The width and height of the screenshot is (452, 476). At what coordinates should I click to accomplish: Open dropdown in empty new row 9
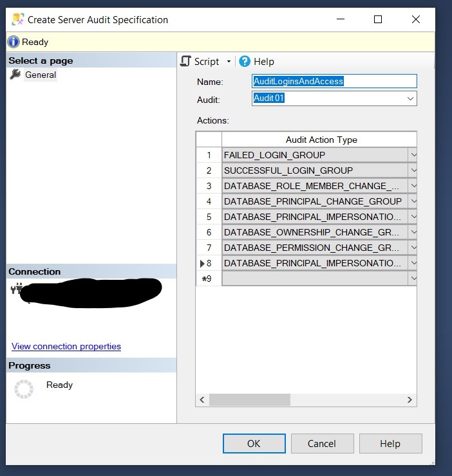tap(413, 279)
